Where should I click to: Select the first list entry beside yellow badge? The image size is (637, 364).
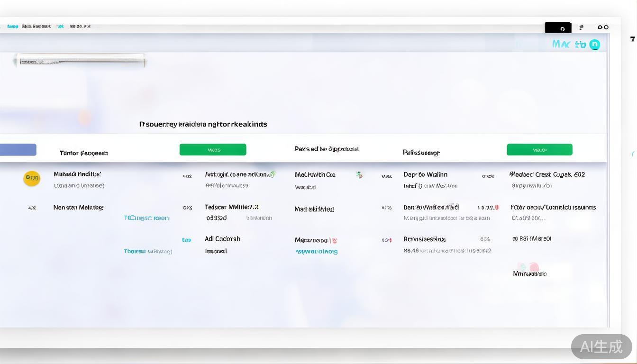[x=77, y=174]
